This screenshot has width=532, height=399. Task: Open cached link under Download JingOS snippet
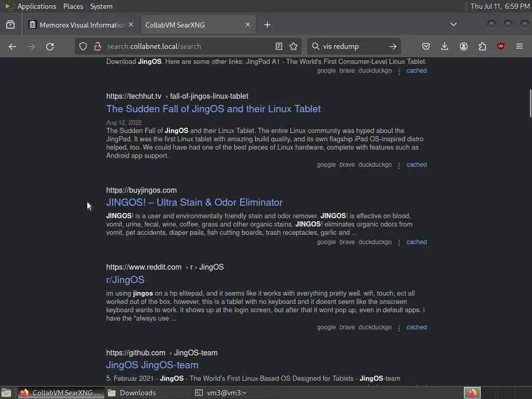pos(417,71)
